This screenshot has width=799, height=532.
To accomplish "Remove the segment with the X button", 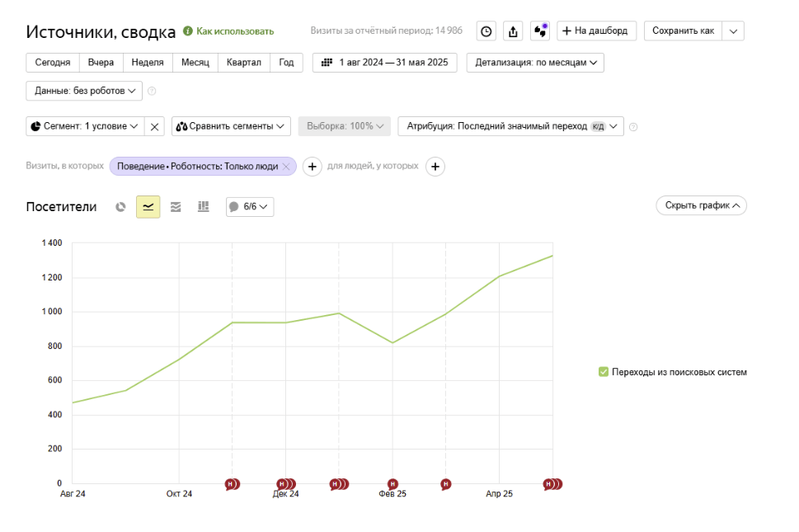I will pos(154,126).
